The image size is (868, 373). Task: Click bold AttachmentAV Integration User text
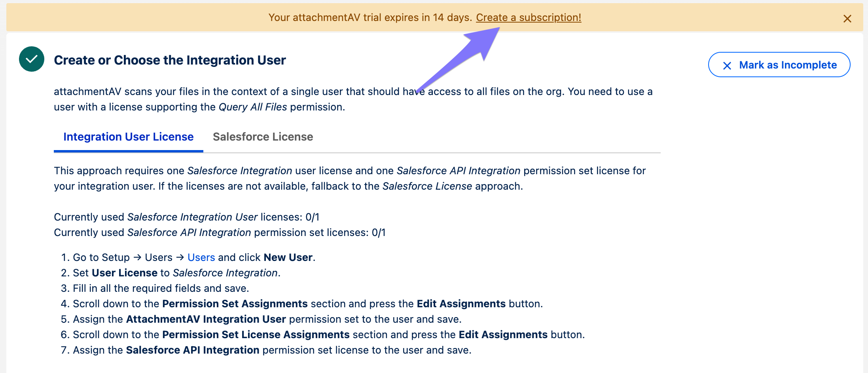coord(206,319)
